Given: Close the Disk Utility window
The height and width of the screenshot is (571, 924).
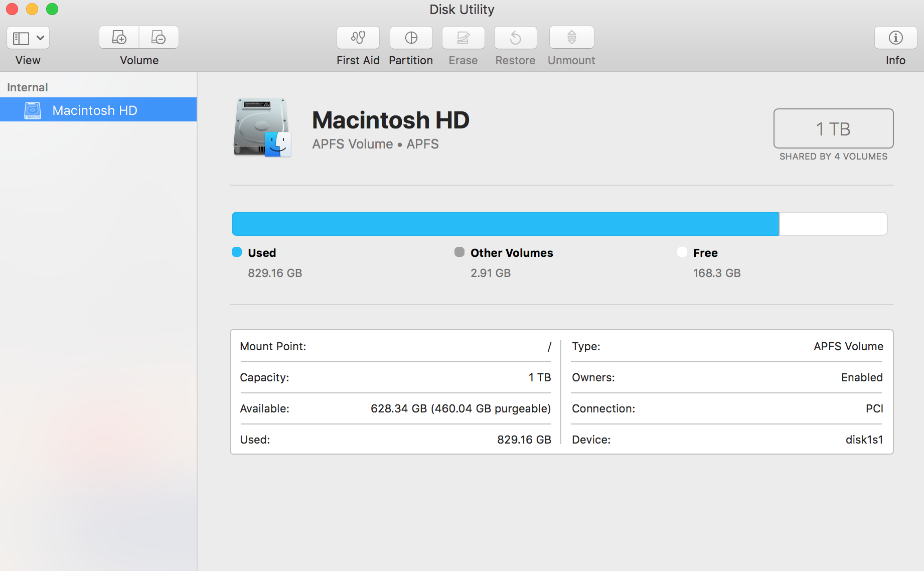Looking at the screenshot, I should pyautogui.click(x=12, y=9).
